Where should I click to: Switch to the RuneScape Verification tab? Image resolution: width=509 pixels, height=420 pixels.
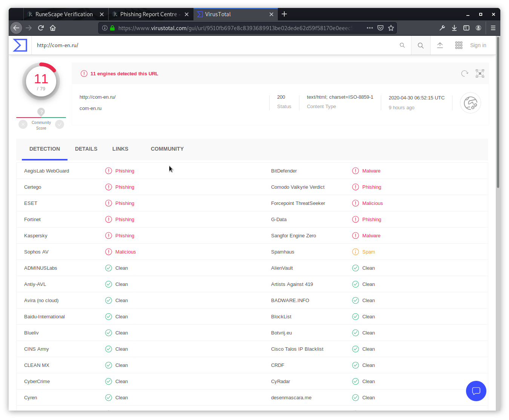coord(64,14)
